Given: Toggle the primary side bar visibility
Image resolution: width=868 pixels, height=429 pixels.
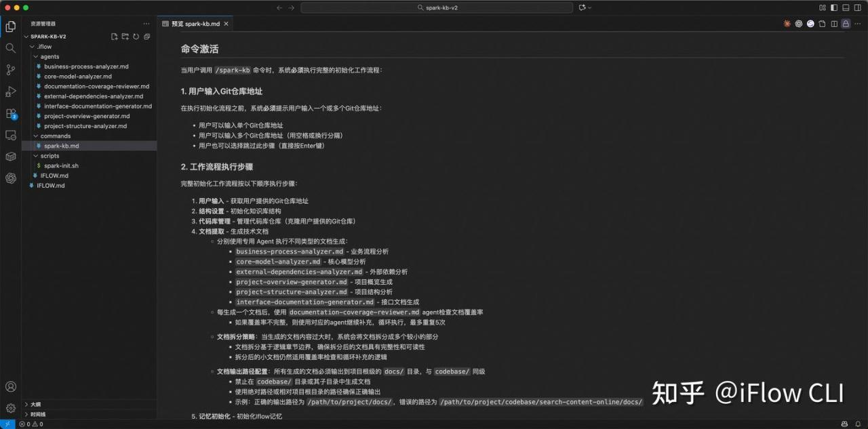Looking at the screenshot, I should coord(833,7).
